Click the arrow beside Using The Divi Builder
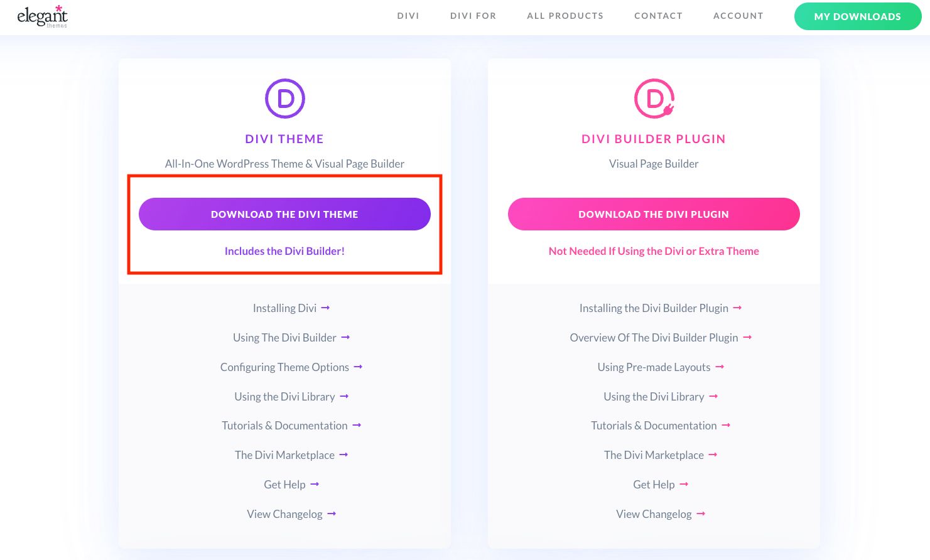 [345, 337]
